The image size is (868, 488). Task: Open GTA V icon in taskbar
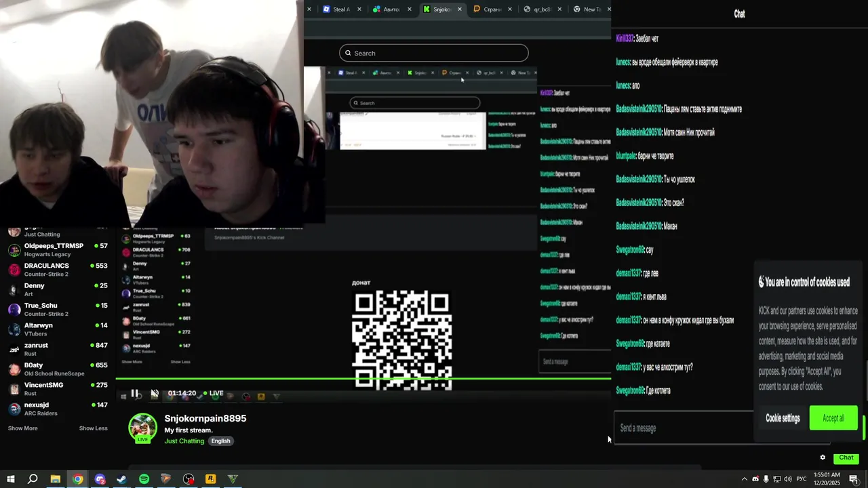(233, 479)
